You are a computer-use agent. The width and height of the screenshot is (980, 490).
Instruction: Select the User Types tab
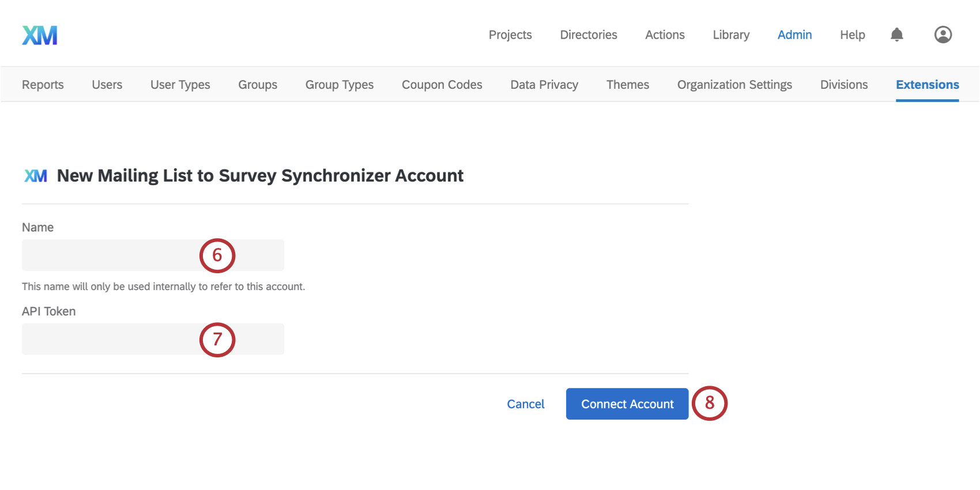pyautogui.click(x=180, y=85)
